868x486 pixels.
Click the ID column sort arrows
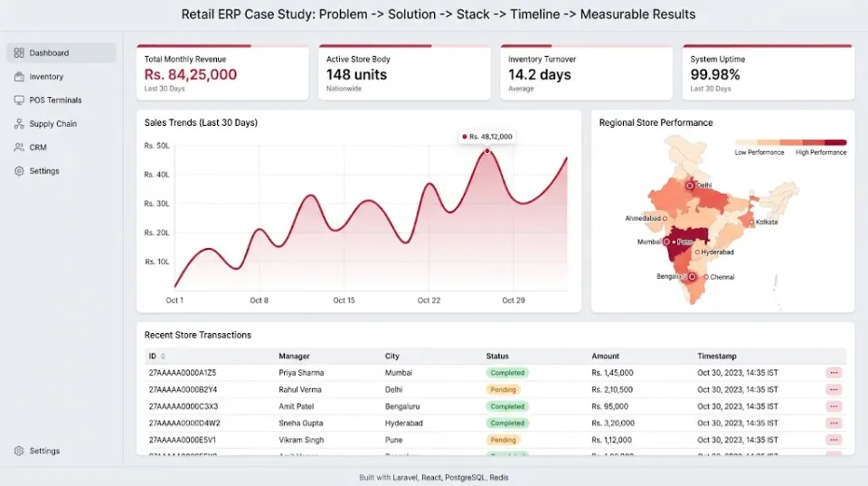pos(163,357)
